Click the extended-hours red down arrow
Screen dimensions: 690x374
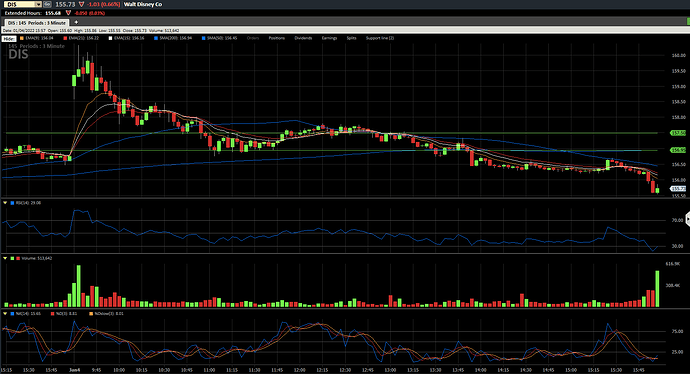tap(68, 13)
